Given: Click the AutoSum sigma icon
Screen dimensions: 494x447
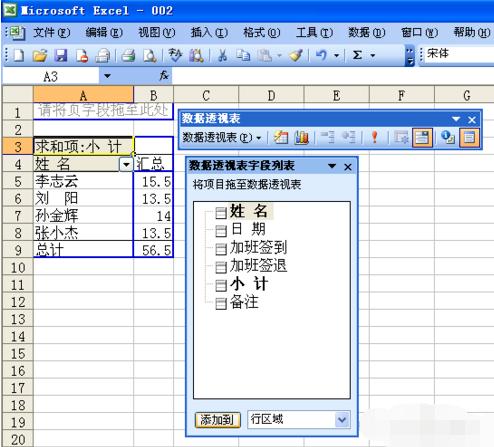Looking at the screenshot, I should [x=357, y=55].
